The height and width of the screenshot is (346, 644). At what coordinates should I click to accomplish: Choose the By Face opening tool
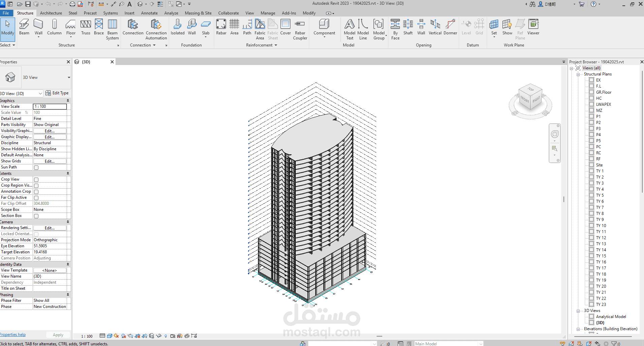pos(395,29)
